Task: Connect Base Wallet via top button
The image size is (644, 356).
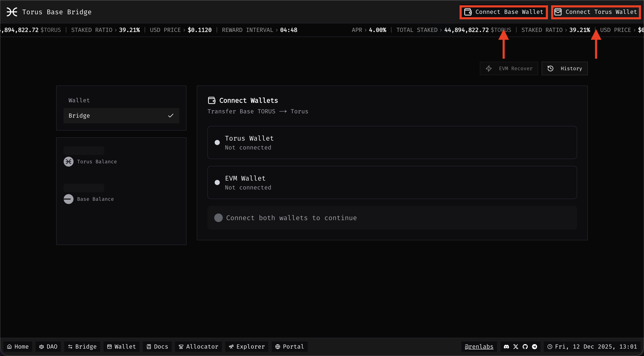Action: (x=503, y=12)
